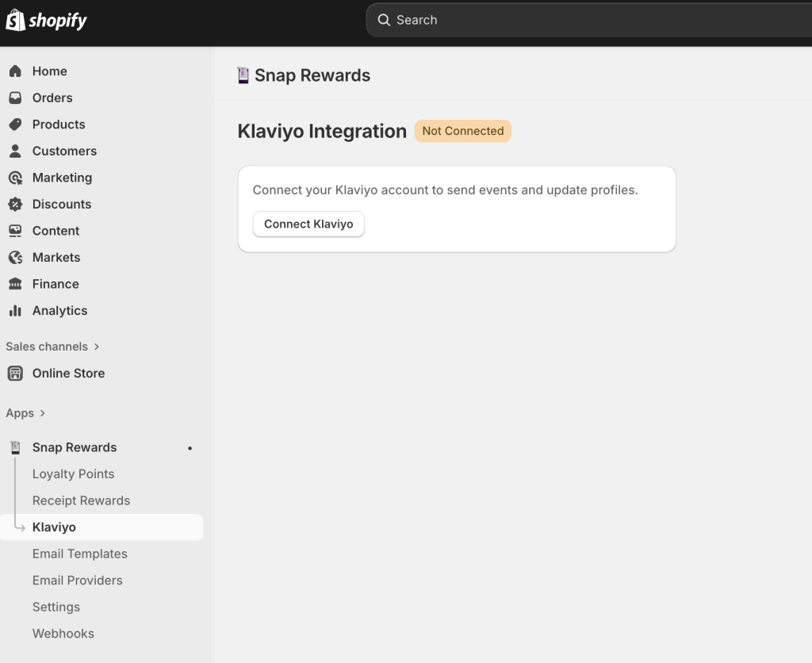The height and width of the screenshot is (663, 812).
Task: Click the Not Connected status badge
Action: tap(462, 131)
